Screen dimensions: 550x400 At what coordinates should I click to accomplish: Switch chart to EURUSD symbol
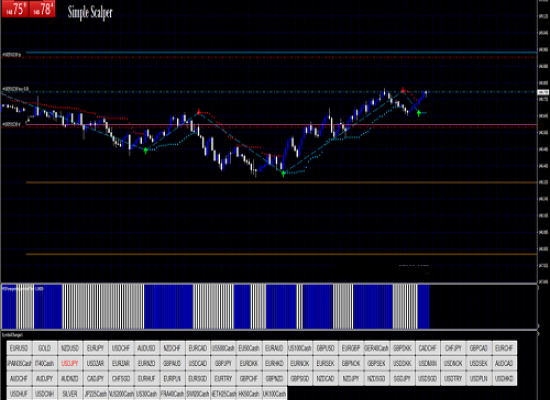[x=19, y=348]
